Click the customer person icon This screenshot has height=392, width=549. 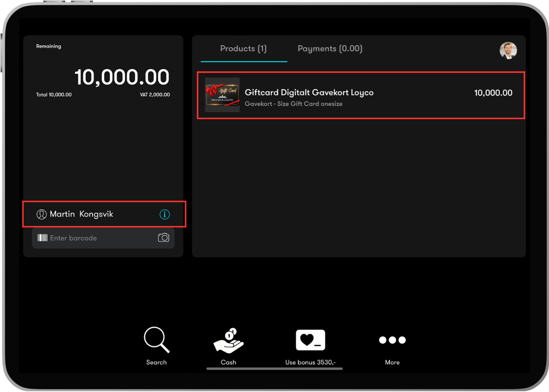click(x=42, y=214)
